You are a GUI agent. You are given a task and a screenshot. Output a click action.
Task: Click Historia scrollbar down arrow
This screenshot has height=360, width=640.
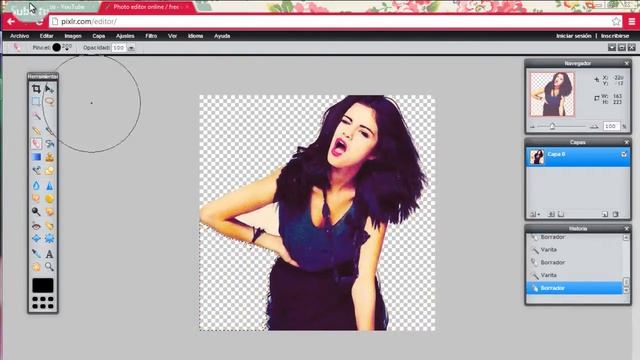[x=626, y=290]
